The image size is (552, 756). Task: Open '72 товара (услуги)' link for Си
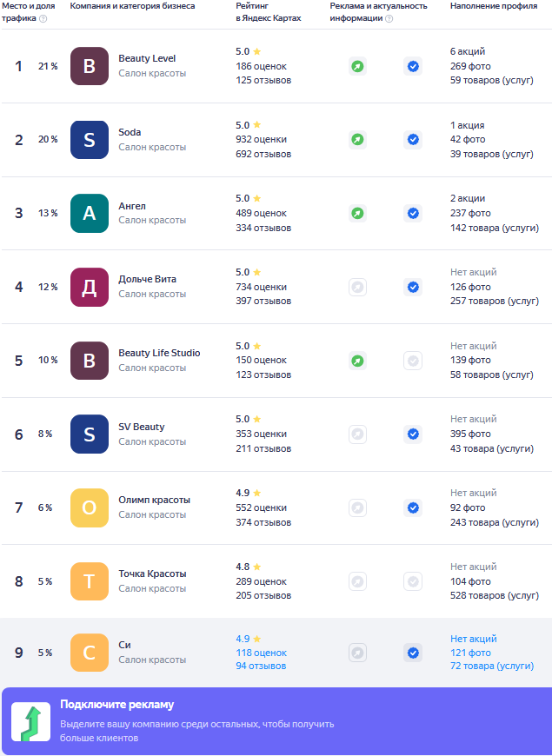click(x=492, y=666)
